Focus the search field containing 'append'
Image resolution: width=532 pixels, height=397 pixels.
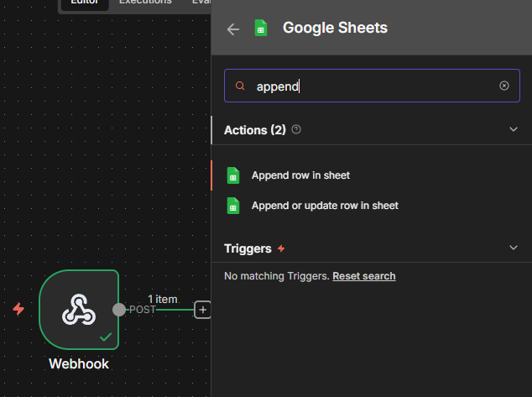click(369, 86)
